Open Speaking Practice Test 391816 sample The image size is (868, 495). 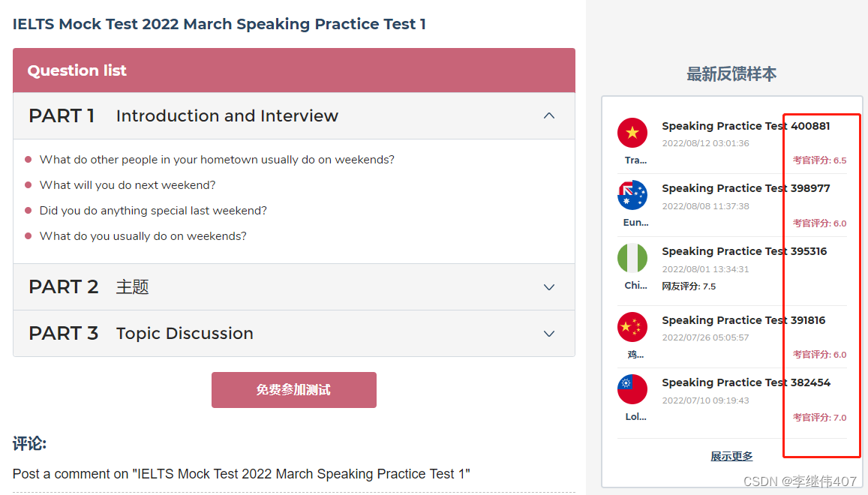[x=743, y=320]
